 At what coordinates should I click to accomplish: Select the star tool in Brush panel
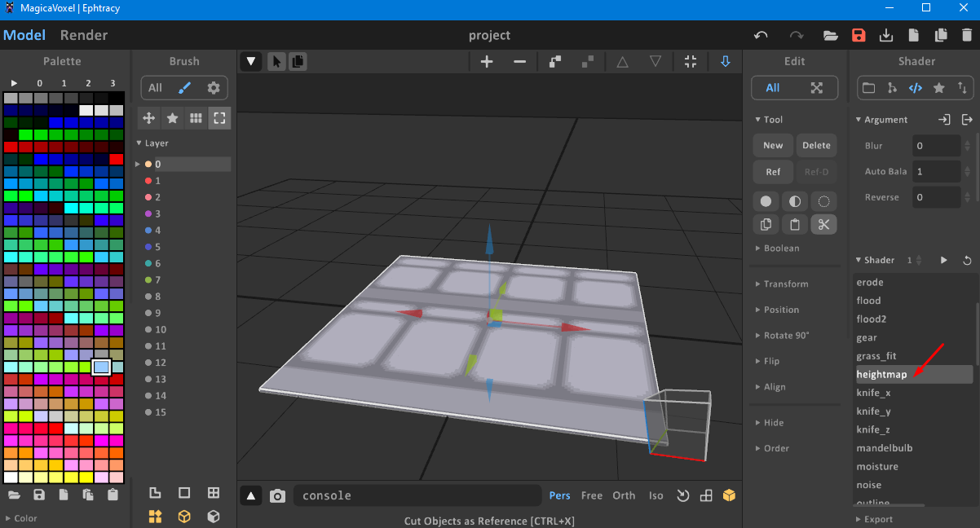pos(172,118)
